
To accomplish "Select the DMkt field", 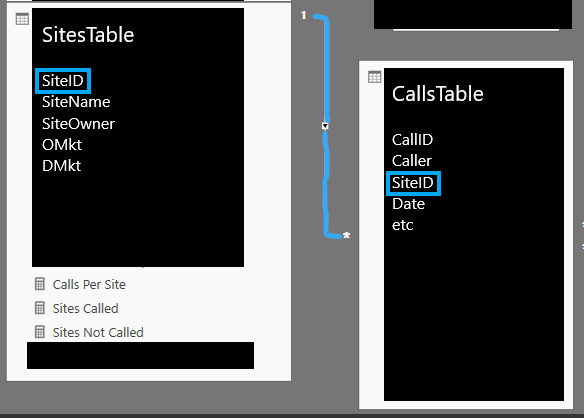I will [x=61, y=166].
